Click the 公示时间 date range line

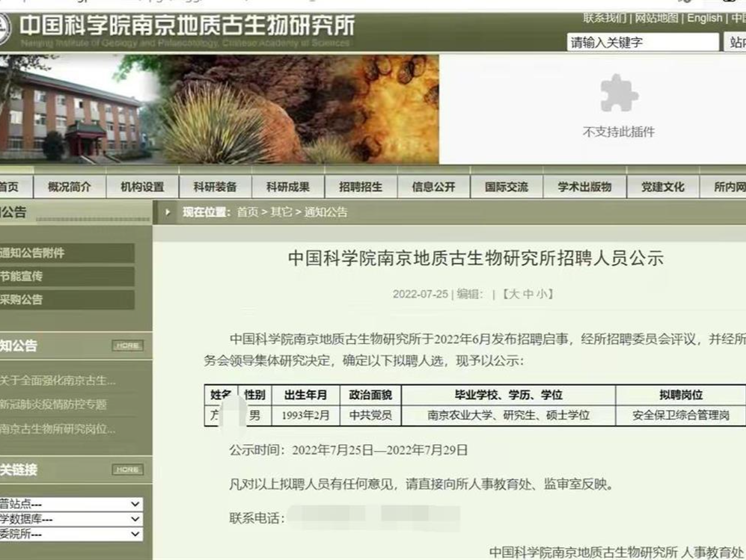click(348, 449)
